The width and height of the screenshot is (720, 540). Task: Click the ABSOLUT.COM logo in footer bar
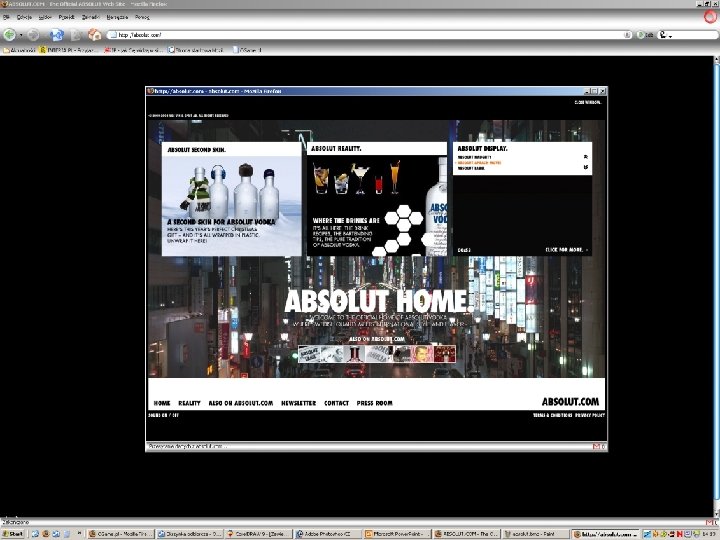pos(570,402)
